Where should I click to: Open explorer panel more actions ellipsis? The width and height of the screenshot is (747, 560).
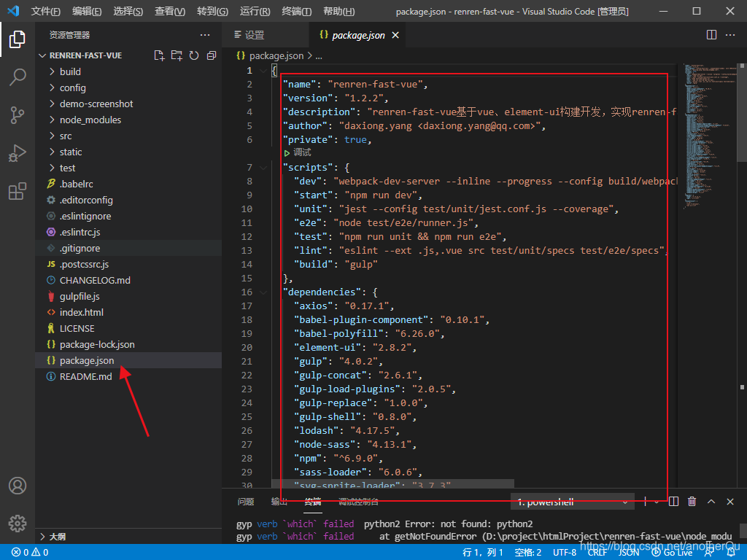point(205,35)
